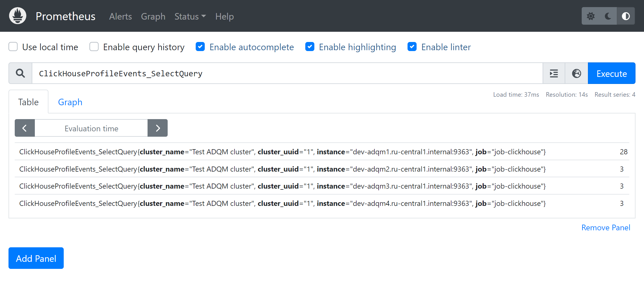Viewport: 644px width, 289px height.
Task: Click the Prometheus title link
Action: coord(65,16)
